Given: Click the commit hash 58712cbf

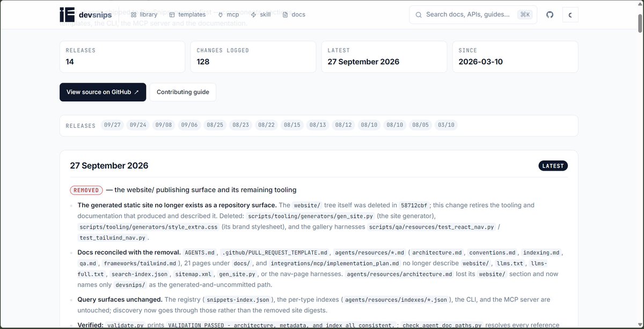Looking at the screenshot, I should tap(415, 205).
